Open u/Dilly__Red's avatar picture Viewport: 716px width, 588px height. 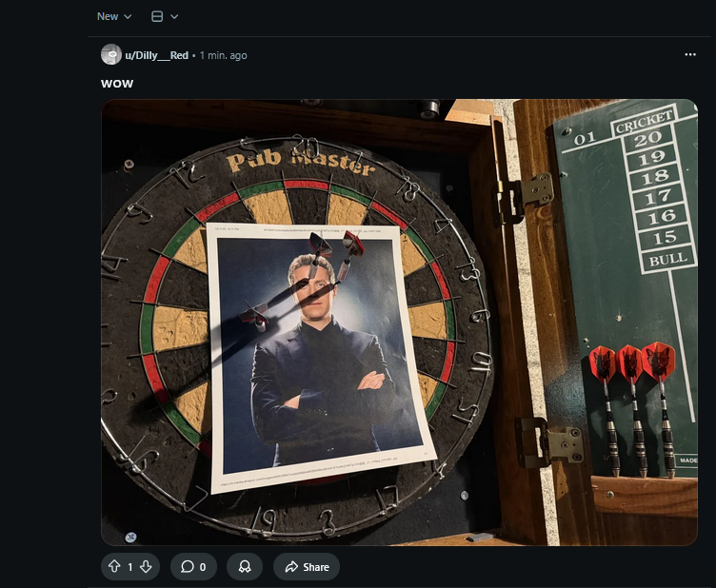coord(110,55)
